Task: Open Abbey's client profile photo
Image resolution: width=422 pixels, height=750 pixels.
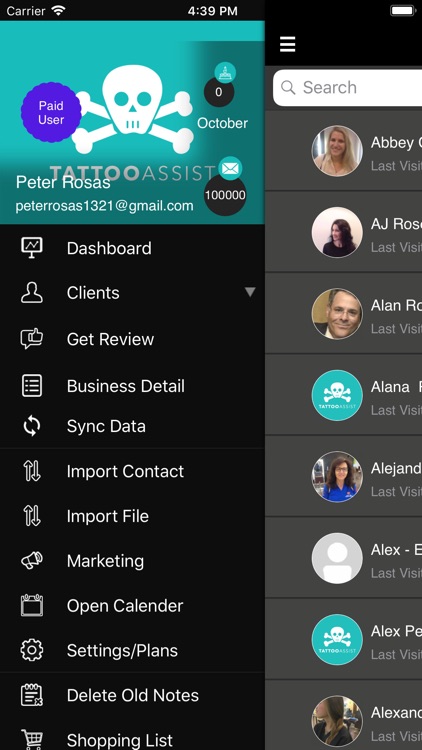Action: (337, 151)
